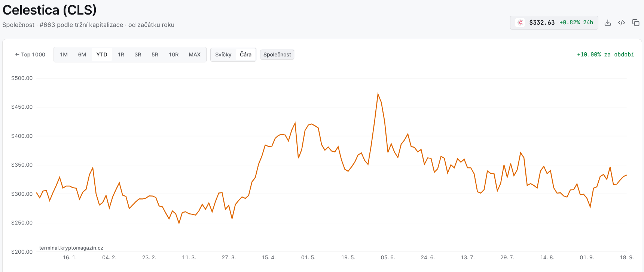Click the terminal.kryptomagazin.cz chart attribution

pos(71,248)
